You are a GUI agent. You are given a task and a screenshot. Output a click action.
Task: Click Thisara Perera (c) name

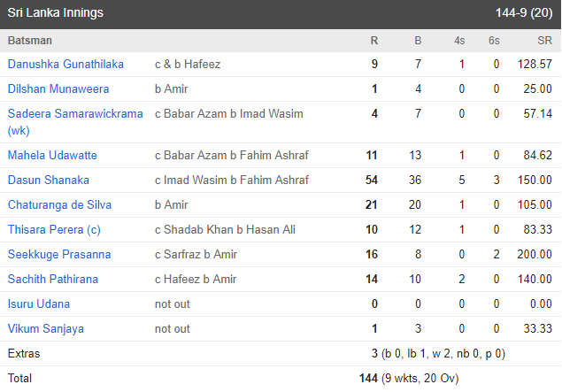pyautogui.click(x=54, y=229)
